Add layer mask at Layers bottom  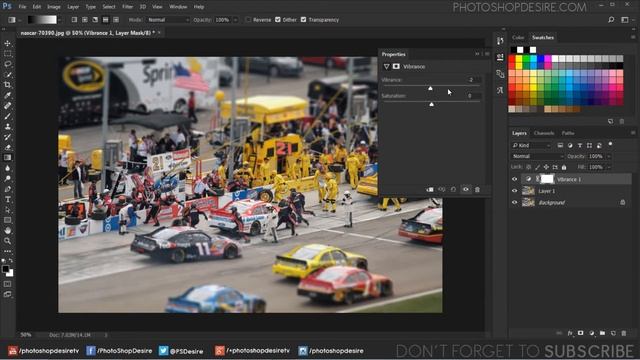[x=580, y=333]
